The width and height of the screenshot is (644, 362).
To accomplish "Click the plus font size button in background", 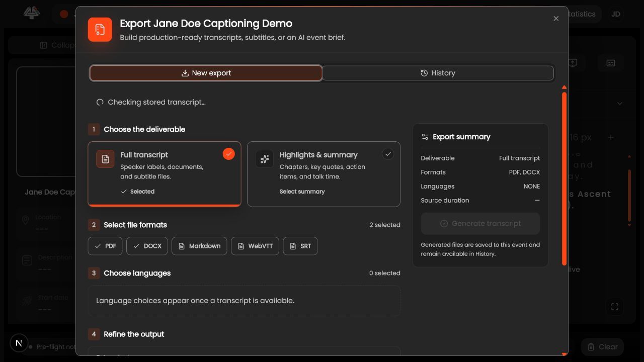I will pos(611,137).
